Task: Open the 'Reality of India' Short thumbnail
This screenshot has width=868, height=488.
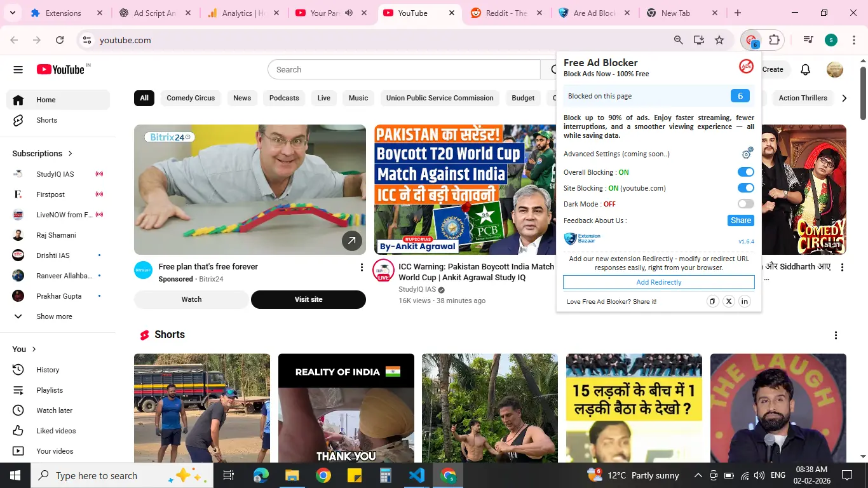Action: coord(346,408)
